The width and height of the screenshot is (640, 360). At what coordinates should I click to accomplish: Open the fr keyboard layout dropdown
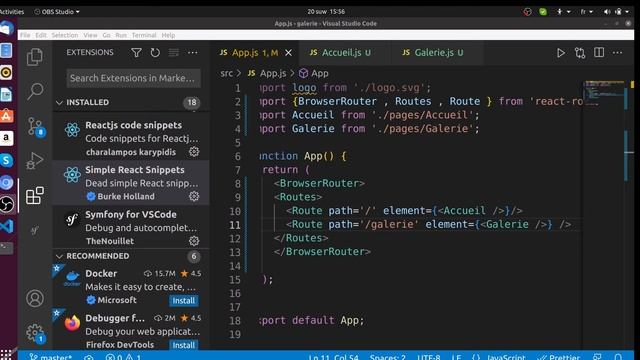(586, 12)
